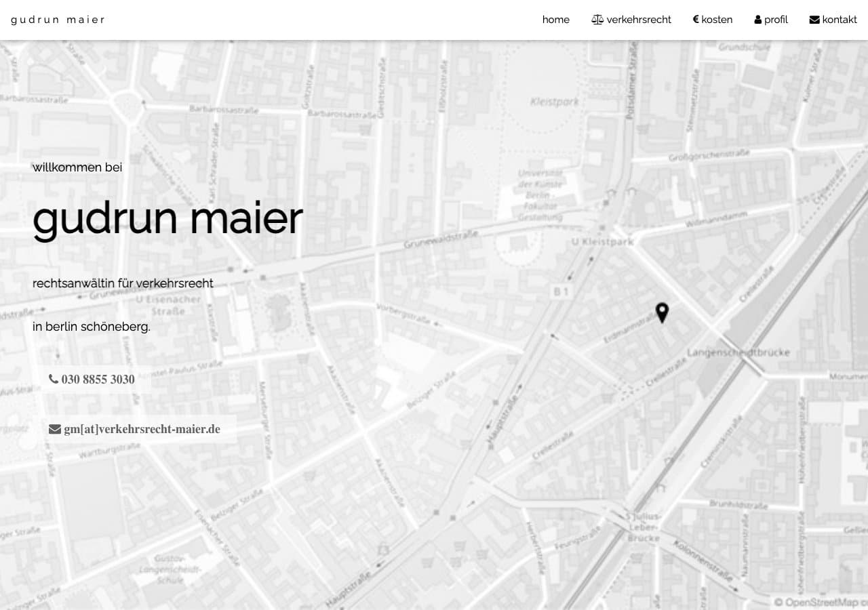Go to the verkehrsrecht page

pyautogui.click(x=639, y=20)
